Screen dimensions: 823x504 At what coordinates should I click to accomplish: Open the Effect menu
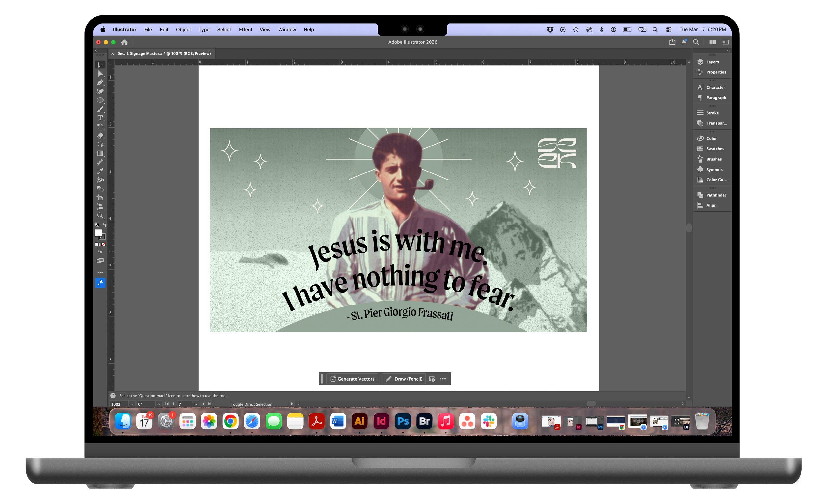pyautogui.click(x=246, y=29)
